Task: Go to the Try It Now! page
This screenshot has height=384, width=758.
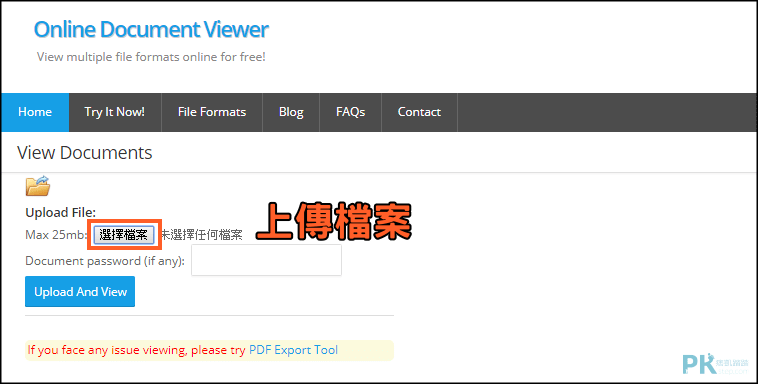Action: (115, 112)
